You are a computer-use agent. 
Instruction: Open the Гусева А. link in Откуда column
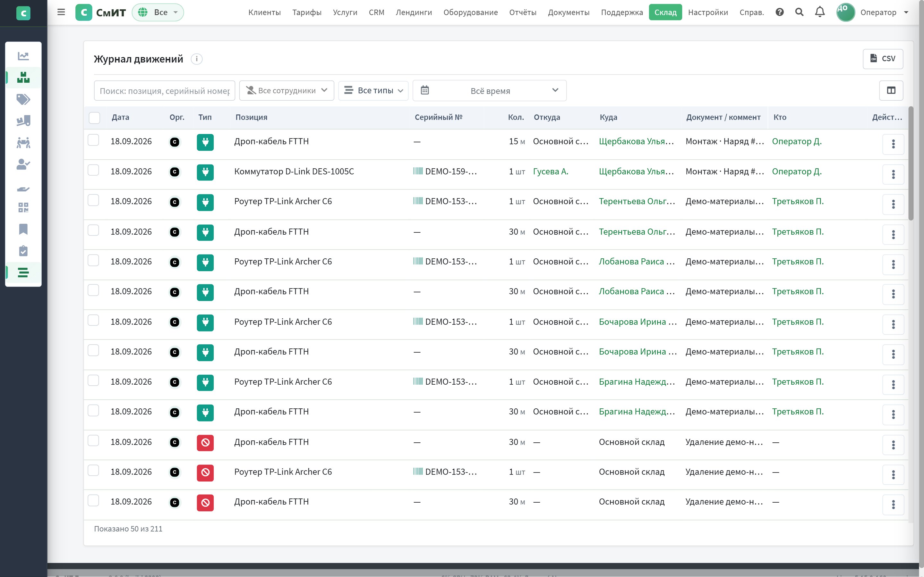(x=550, y=172)
